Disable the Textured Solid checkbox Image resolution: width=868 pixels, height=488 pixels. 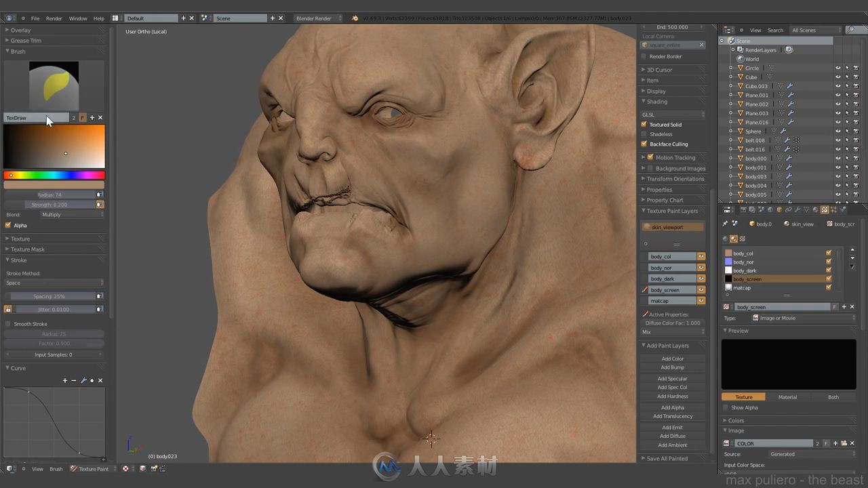pos(644,125)
